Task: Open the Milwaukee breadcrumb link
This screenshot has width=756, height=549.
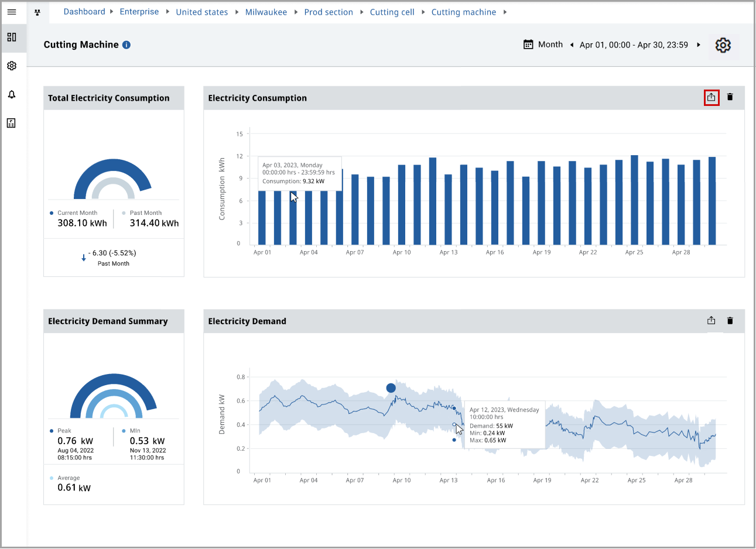Action: point(266,11)
